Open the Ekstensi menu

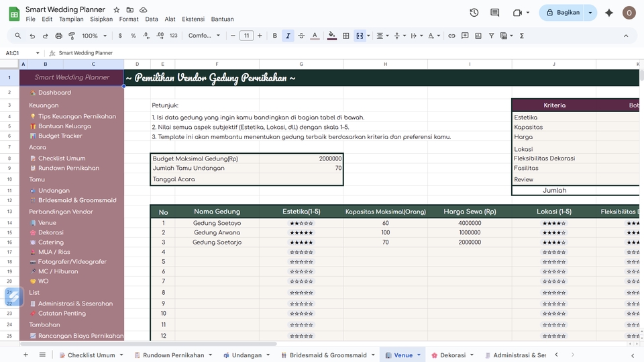(193, 19)
